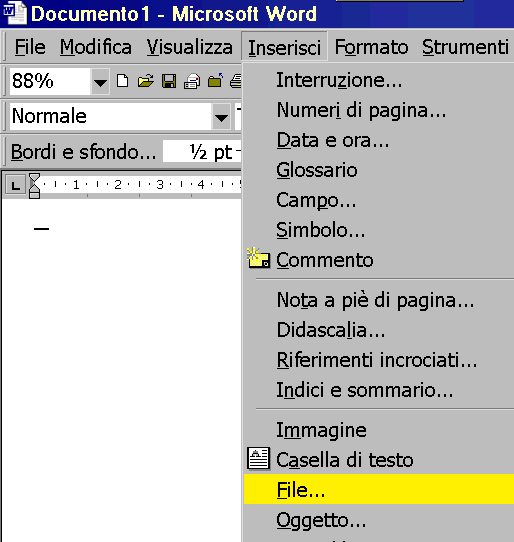Image resolution: width=514 pixels, height=542 pixels.
Task: Insert a comment with Commento
Action: (x=379, y=260)
